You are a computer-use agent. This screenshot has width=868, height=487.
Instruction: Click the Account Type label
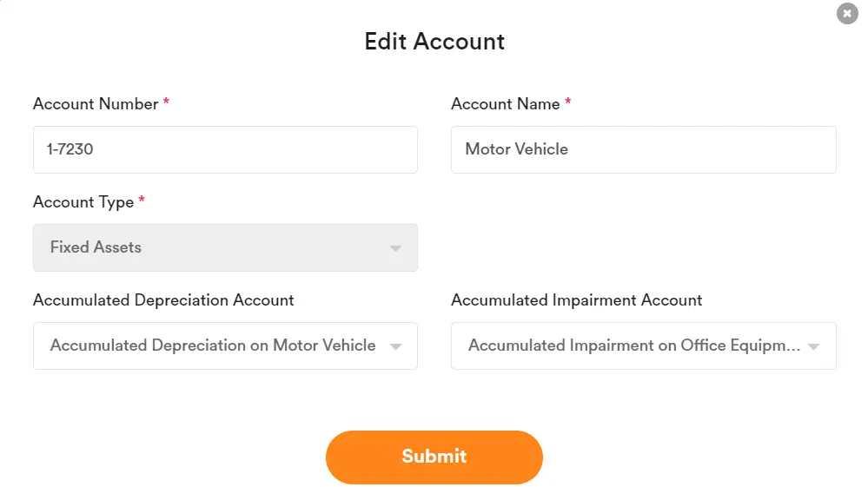tap(83, 202)
